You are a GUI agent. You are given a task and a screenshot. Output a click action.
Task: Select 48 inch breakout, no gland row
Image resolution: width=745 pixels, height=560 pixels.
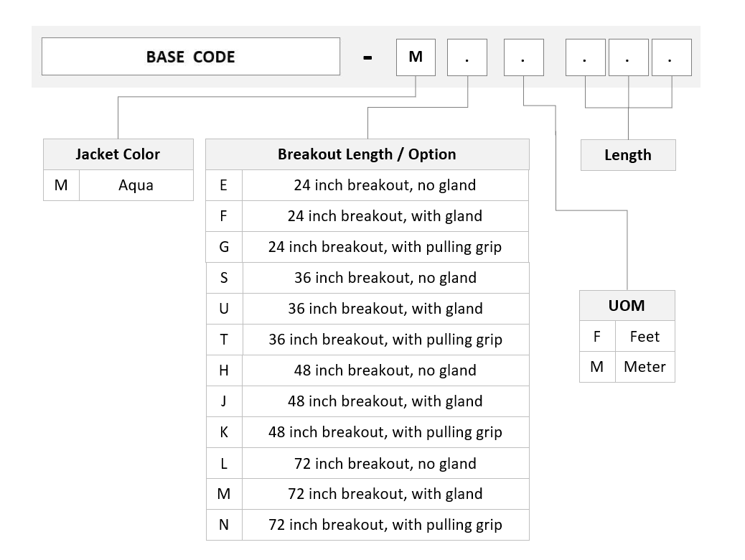click(x=367, y=370)
